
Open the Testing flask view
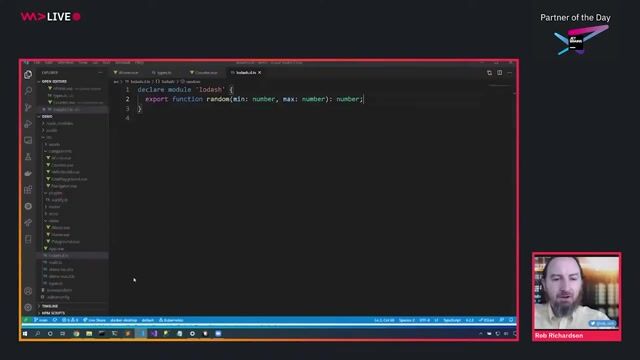click(28, 157)
